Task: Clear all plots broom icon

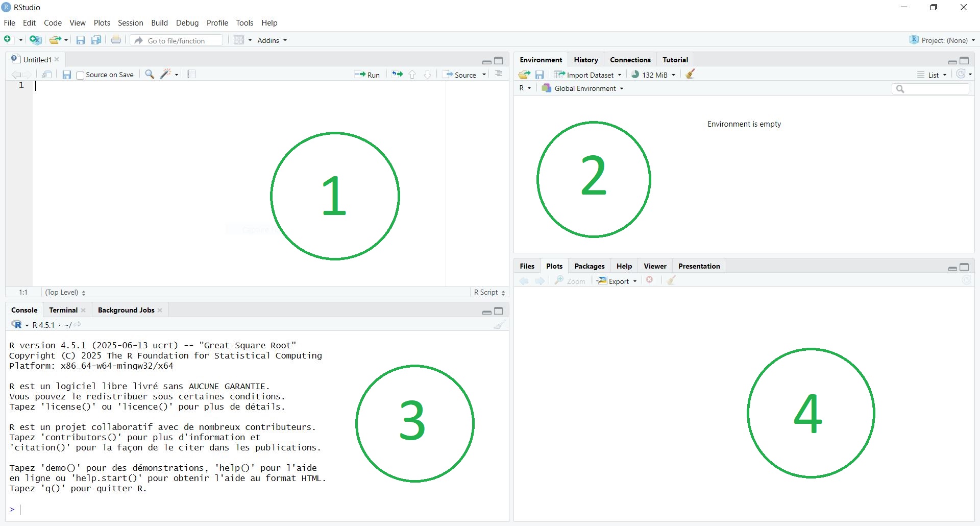Action: (671, 280)
